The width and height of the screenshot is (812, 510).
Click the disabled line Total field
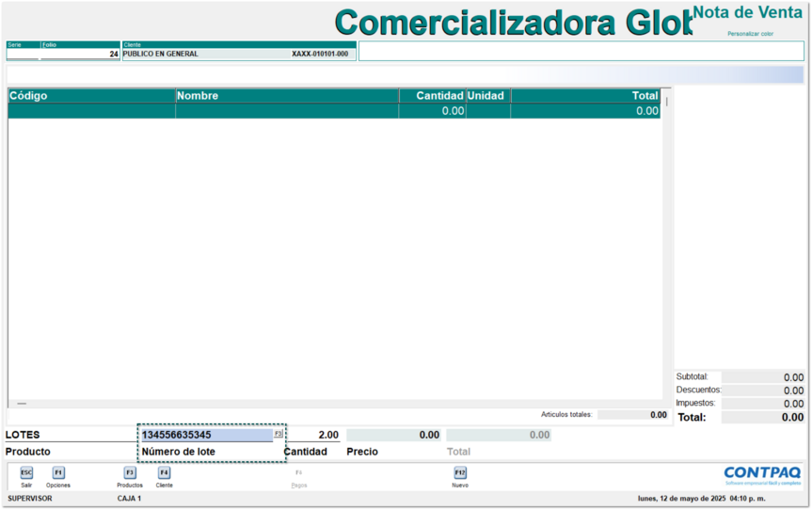click(x=499, y=435)
